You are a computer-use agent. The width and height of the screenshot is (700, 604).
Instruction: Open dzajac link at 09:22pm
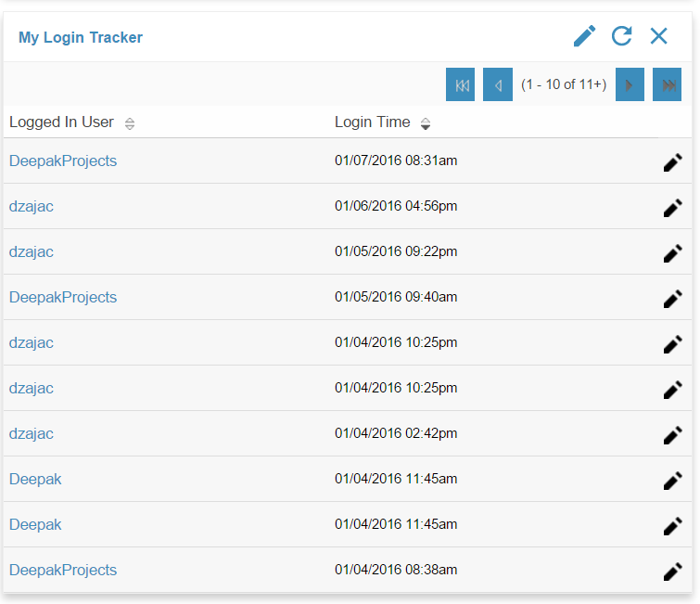(x=32, y=252)
